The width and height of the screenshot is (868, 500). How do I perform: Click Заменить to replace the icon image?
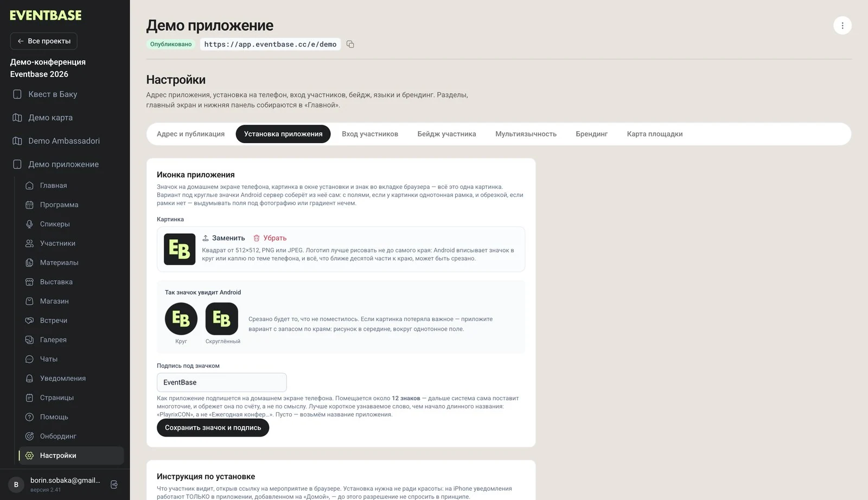click(224, 238)
